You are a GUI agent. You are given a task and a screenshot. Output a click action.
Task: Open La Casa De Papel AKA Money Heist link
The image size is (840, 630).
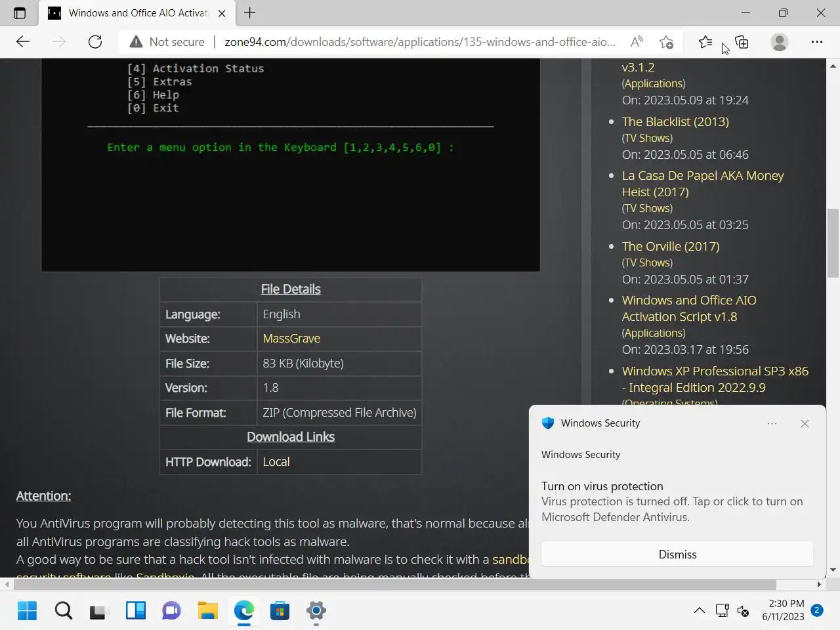click(703, 184)
